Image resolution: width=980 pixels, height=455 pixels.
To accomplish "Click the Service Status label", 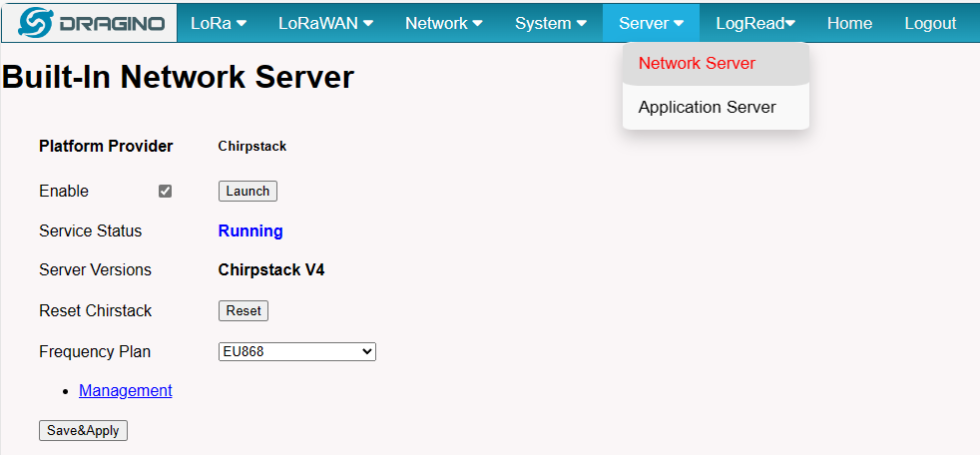I will point(90,231).
